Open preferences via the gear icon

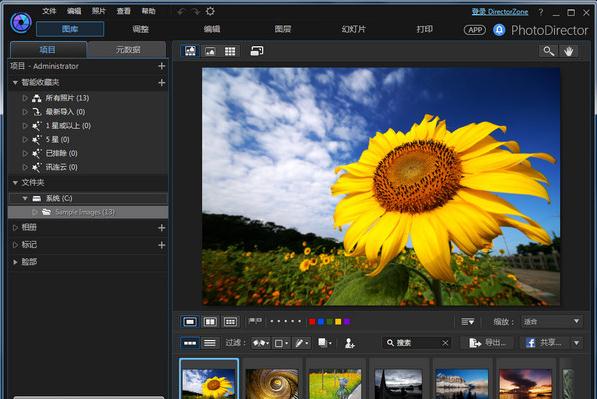(x=210, y=11)
